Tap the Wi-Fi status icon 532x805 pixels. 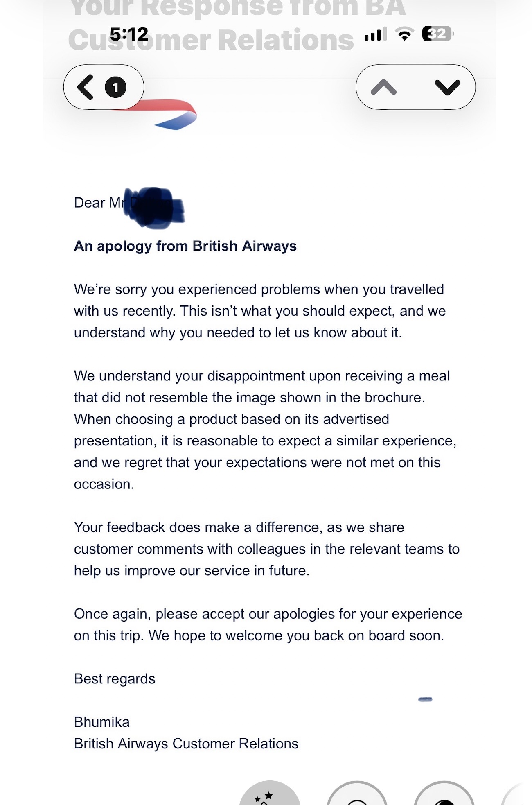pyautogui.click(x=405, y=34)
